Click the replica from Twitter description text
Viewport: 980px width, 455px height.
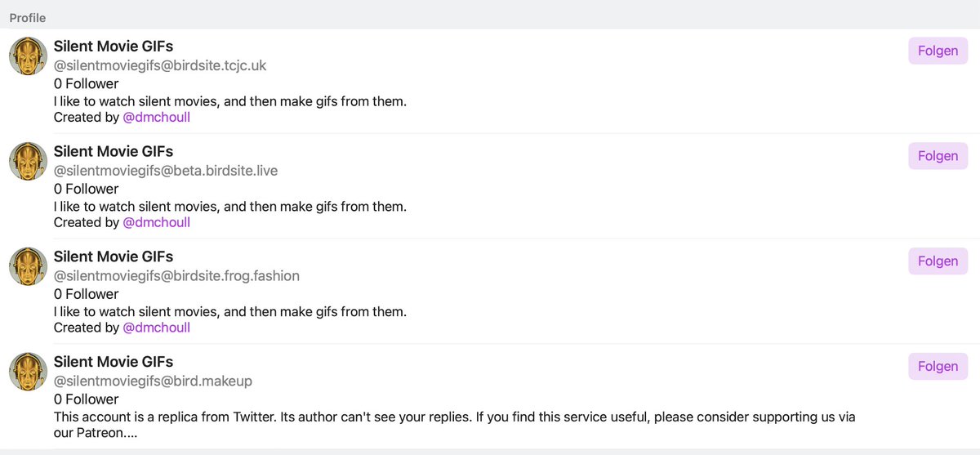tap(455, 426)
